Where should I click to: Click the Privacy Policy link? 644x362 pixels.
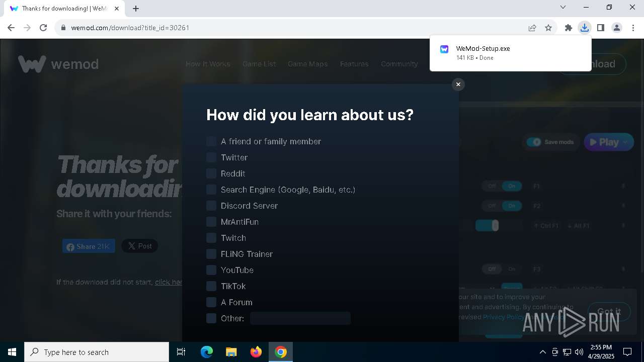[x=503, y=317]
